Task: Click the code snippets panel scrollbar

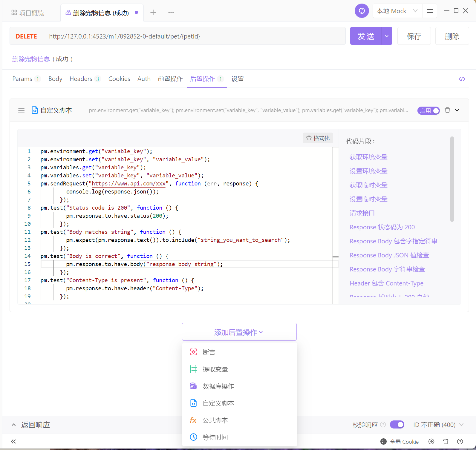Action: tap(452, 179)
